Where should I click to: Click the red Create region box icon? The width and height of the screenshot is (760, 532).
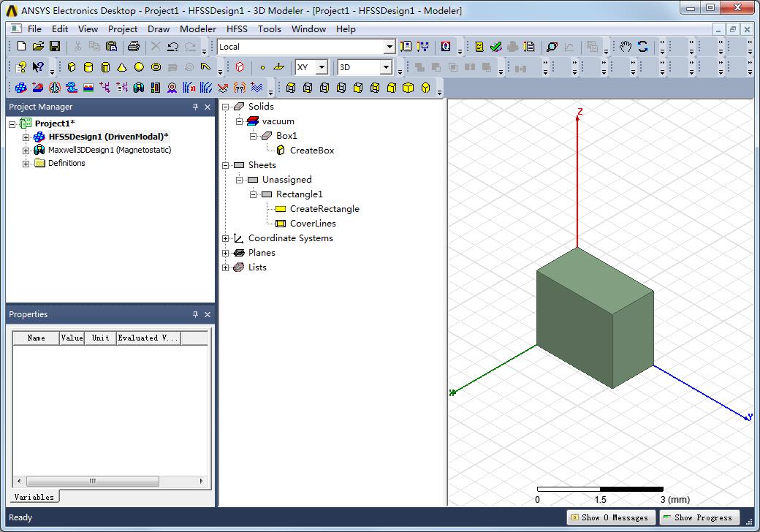click(x=240, y=66)
